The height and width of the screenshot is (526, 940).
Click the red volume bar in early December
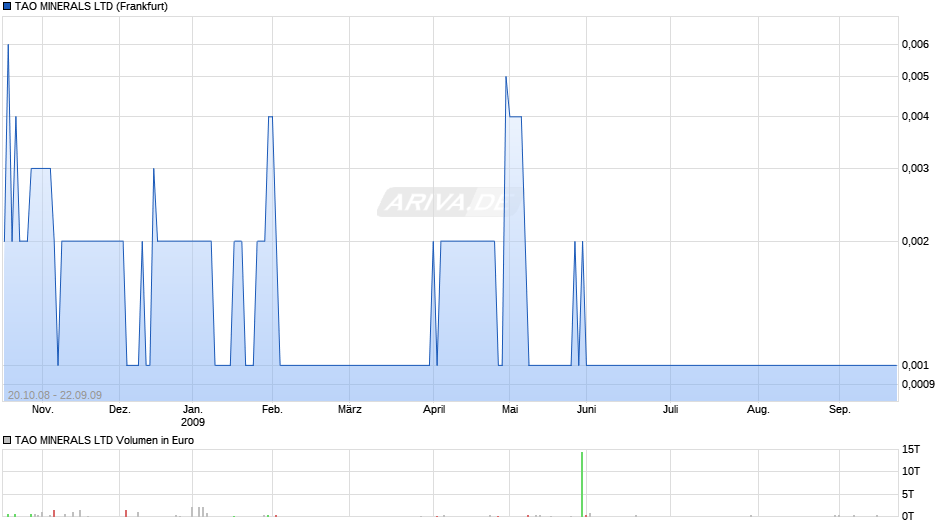tap(126, 513)
